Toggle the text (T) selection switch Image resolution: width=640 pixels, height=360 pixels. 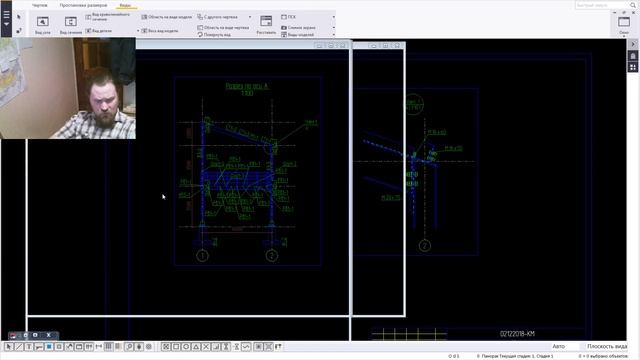[x=29, y=347]
